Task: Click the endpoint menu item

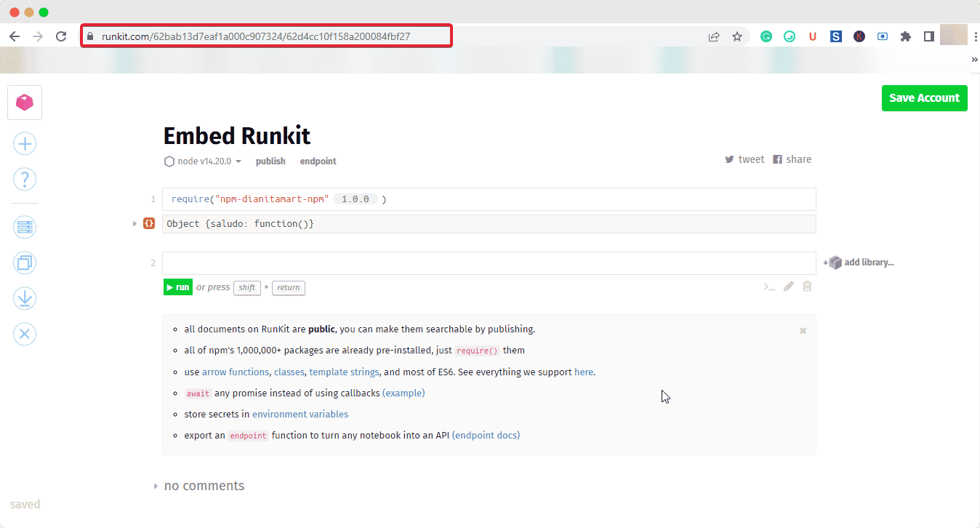Action: (318, 161)
